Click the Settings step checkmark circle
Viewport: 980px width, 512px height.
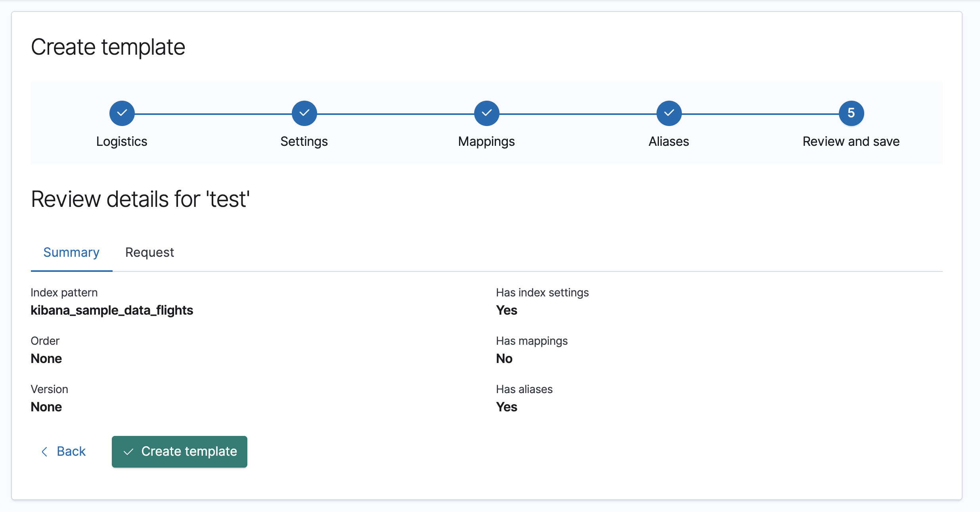pos(304,113)
